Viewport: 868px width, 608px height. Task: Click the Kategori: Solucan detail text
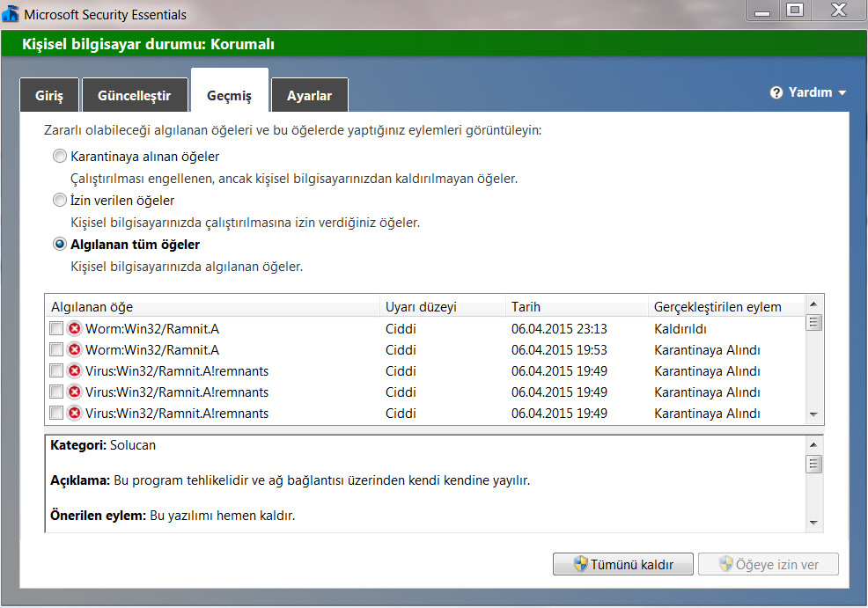click(103, 445)
